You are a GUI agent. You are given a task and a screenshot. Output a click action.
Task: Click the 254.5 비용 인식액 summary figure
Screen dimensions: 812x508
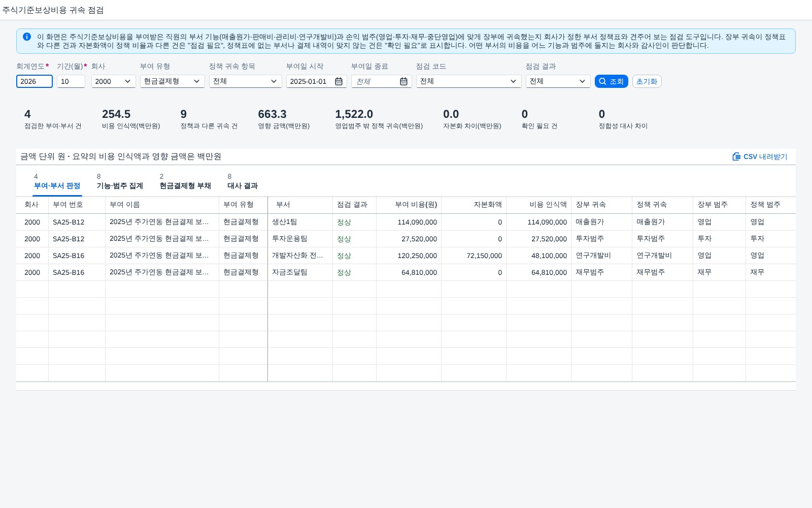coord(116,114)
